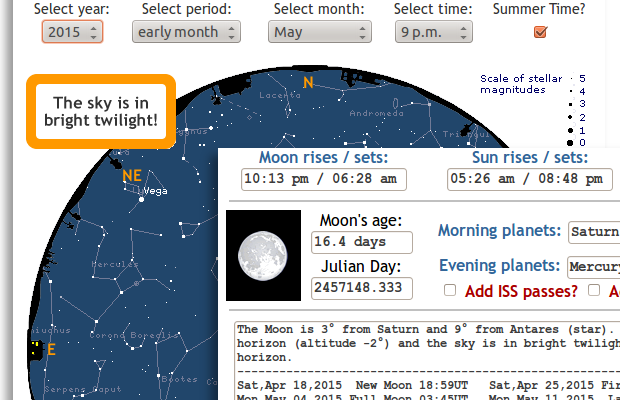Image resolution: width=620 pixels, height=400 pixels.
Task: Open the Select month dropdown showing May
Action: pyautogui.click(x=319, y=32)
